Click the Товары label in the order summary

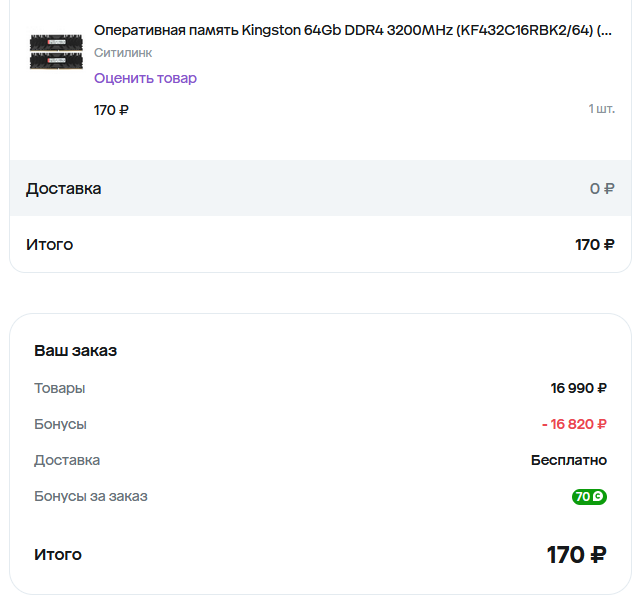60,388
